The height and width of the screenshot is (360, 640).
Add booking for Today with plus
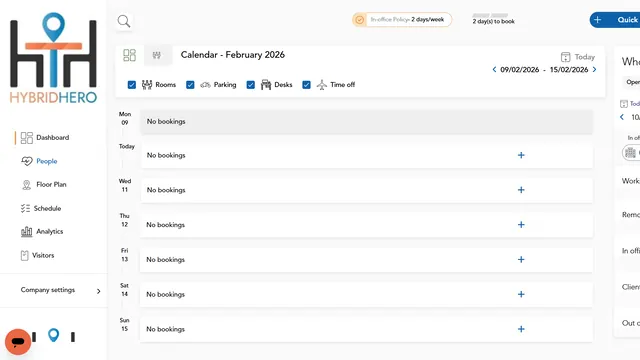tap(521, 155)
